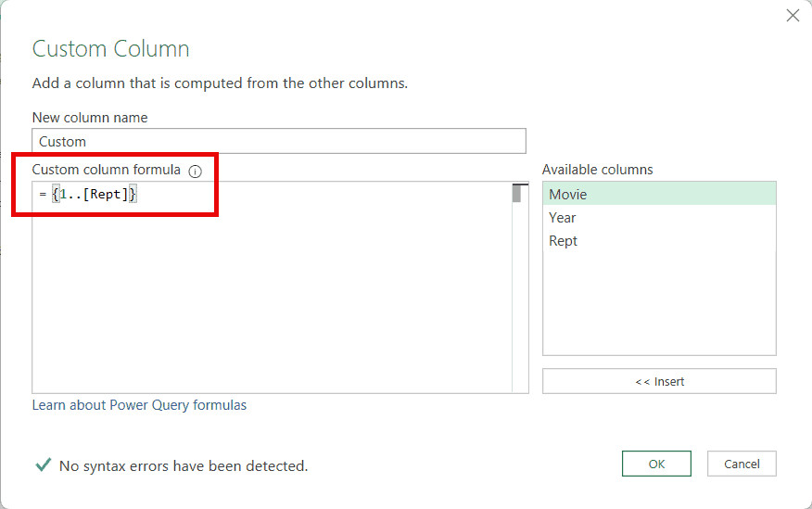Click empty space below Rept in columns list
Viewport: 812px width, 509px height.
point(658,306)
